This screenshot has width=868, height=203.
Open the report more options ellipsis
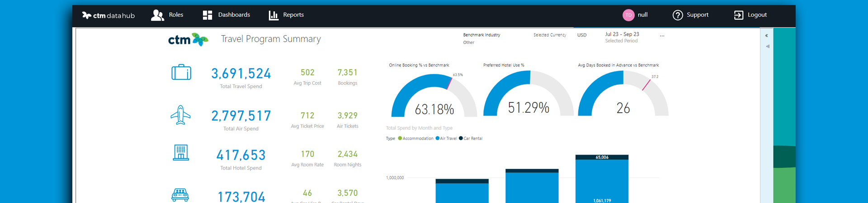[x=662, y=36]
